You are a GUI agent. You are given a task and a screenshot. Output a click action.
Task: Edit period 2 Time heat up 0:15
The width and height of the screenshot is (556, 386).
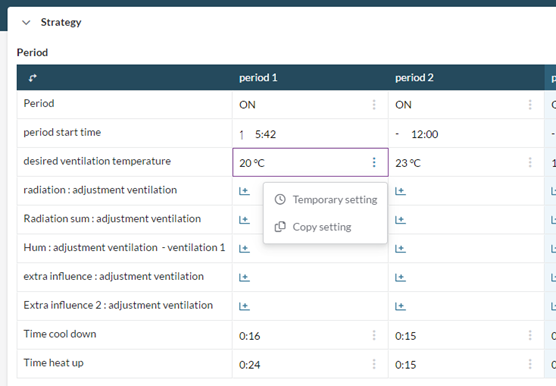click(406, 365)
